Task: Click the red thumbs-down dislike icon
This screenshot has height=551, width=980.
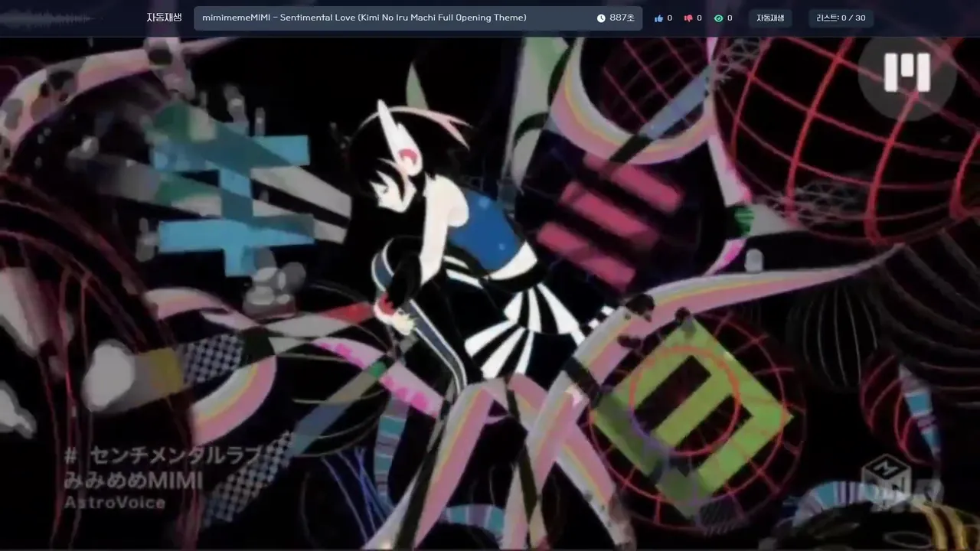Action: tap(688, 18)
